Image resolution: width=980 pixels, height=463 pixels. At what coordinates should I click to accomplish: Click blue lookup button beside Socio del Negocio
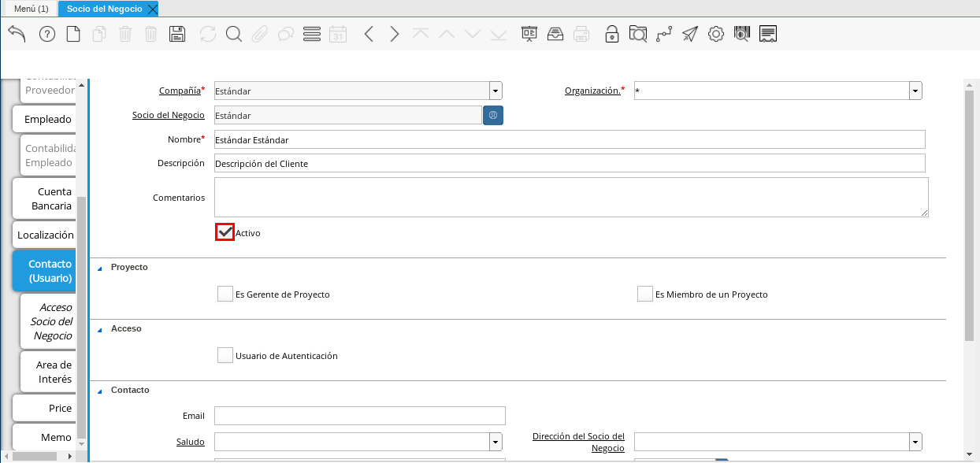coord(493,115)
